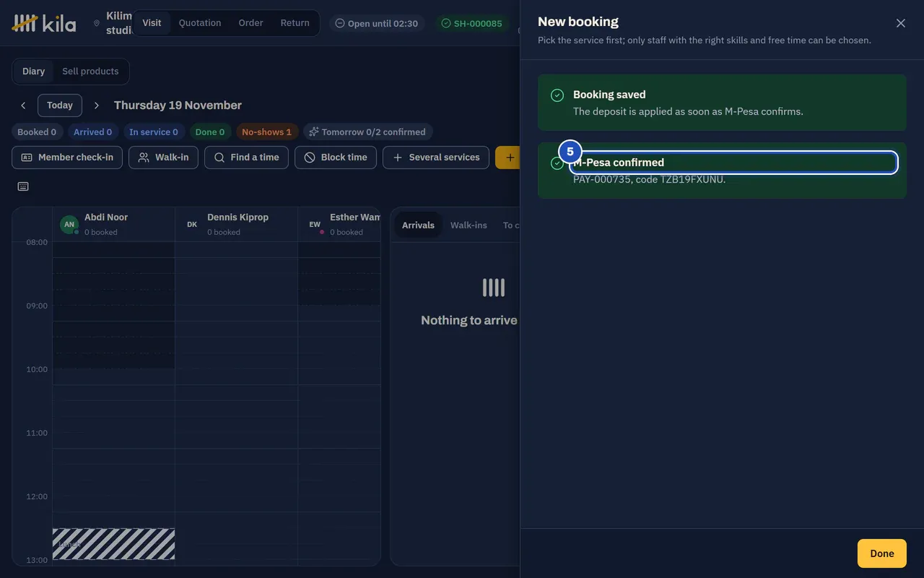This screenshot has height=578, width=924.
Task: Click the keyboard icon below the action buttons
Action: [23, 186]
